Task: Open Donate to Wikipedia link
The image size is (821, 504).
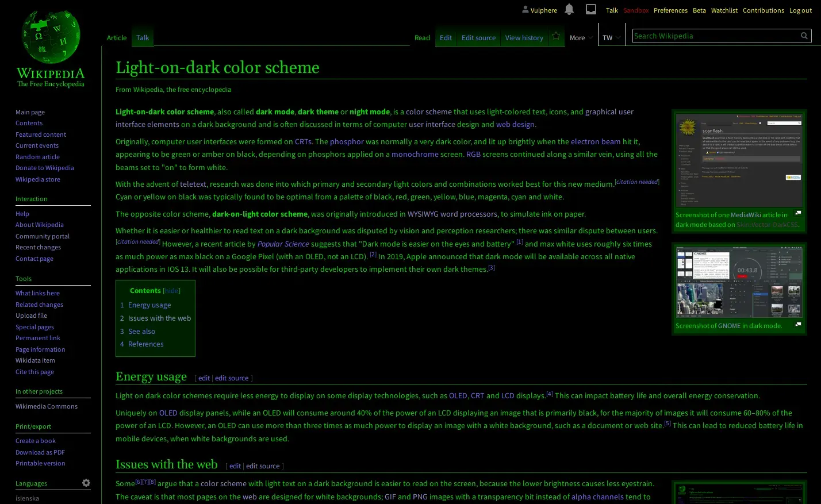Action: click(44, 168)
